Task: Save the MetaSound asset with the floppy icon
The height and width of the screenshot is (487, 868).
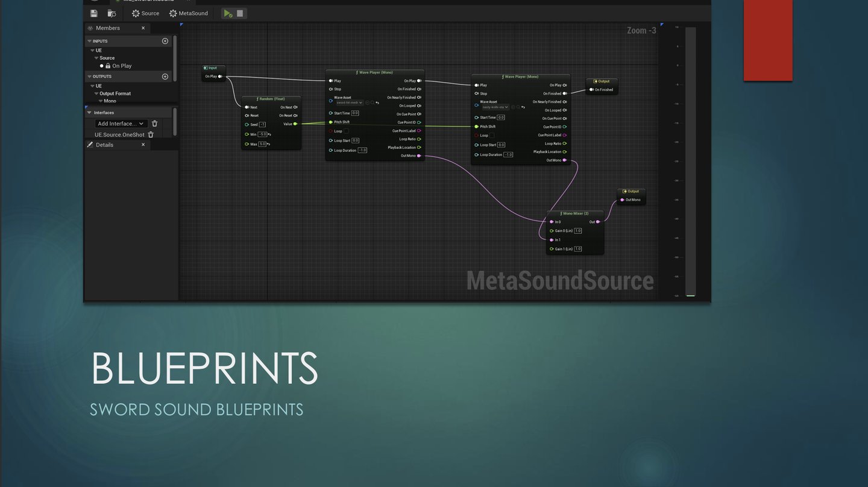Action: pos(94,13)
